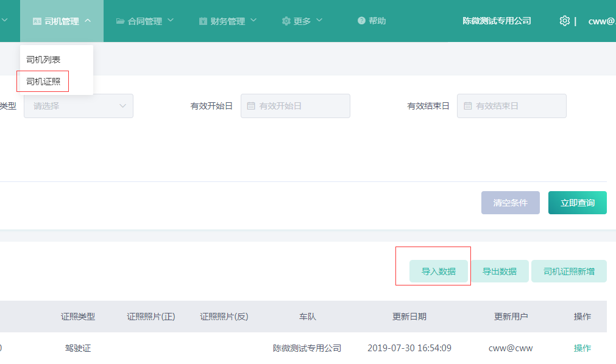Export records with 导出数据 button
The width and height of the screenshot is (616, 364).
[x=500, y=271]
